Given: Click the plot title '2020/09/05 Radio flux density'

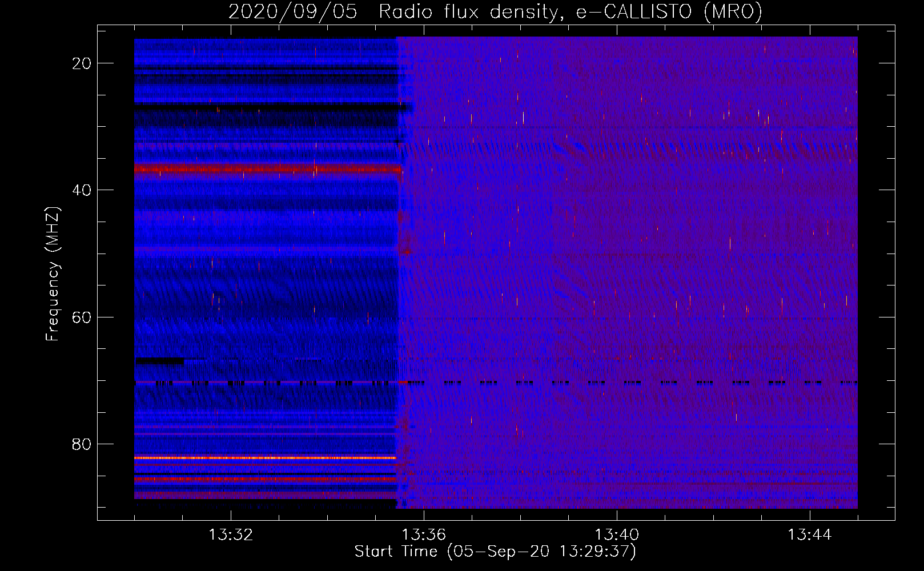Looking at the screenshot, I should pyautogui.click(x=495, y=11).
